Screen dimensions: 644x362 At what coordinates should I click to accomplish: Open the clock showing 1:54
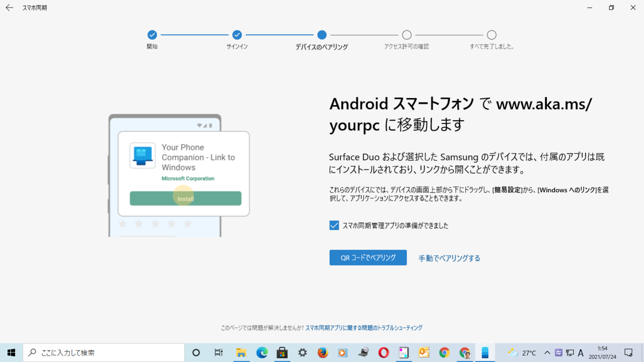point(602,352)
